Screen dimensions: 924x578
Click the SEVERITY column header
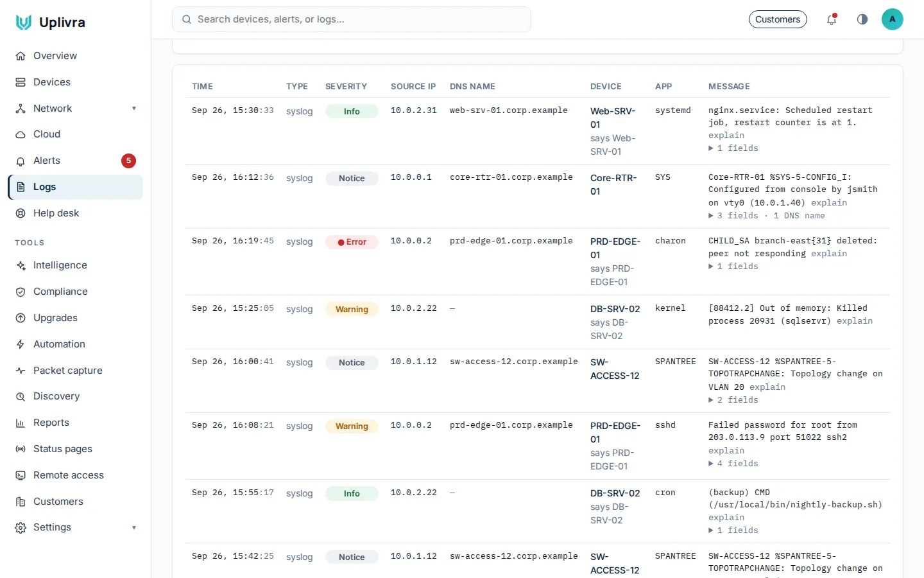(346, 87)
